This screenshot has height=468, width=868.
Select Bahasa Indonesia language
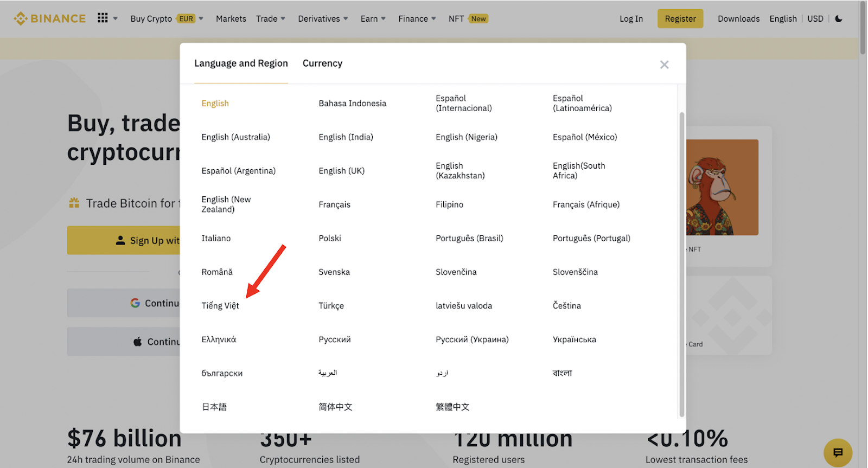coord(353,104)
